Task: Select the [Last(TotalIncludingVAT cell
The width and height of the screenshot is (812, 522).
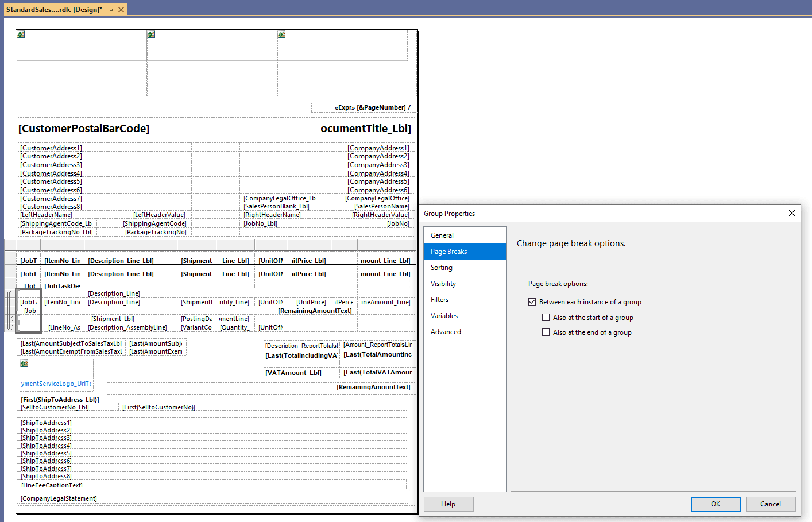Action: click(301, 355)
